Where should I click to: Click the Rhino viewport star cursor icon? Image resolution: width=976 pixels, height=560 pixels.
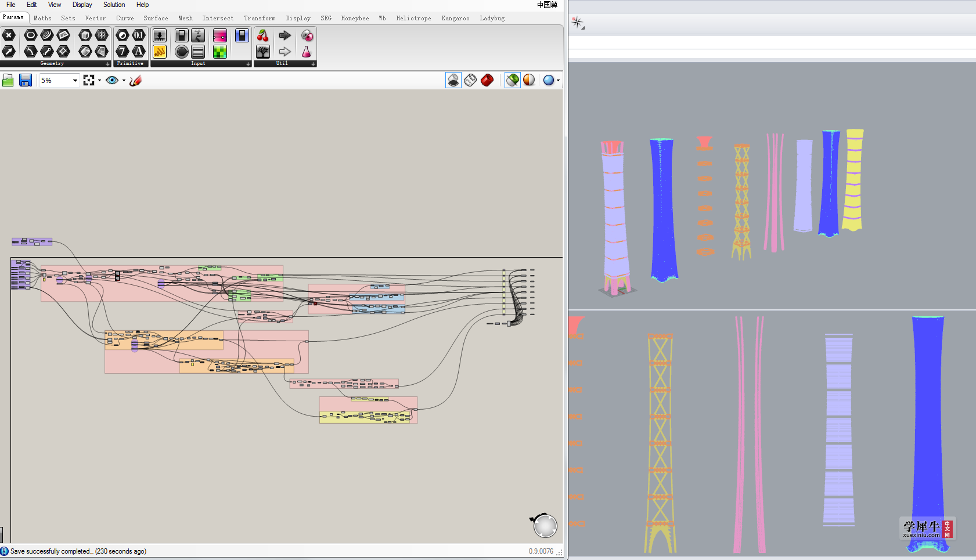(578, 23)
